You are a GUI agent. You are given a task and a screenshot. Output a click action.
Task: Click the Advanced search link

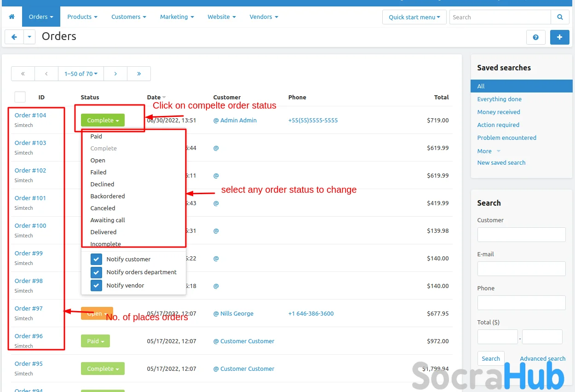pyautogui.click(x=542, y=358)
